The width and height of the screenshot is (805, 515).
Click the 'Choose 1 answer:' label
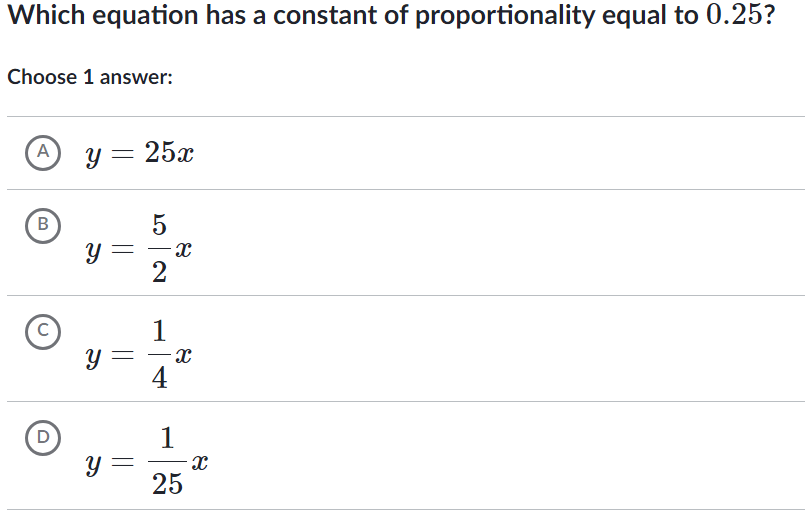tap(90, 77)
